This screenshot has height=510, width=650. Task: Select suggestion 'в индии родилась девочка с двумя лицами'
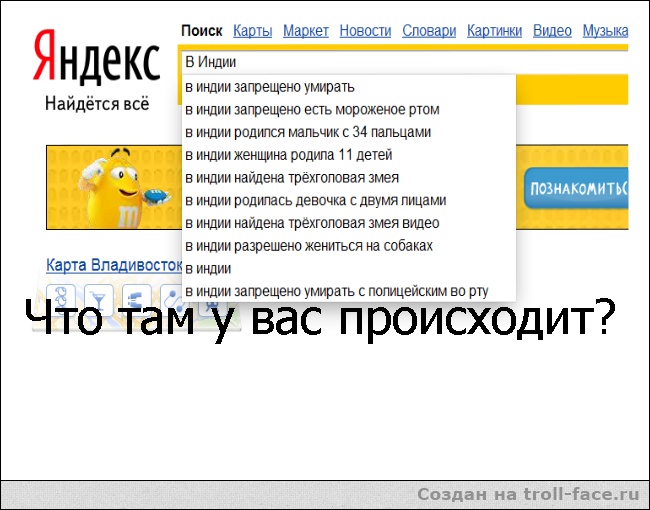[x=349, y=201]
